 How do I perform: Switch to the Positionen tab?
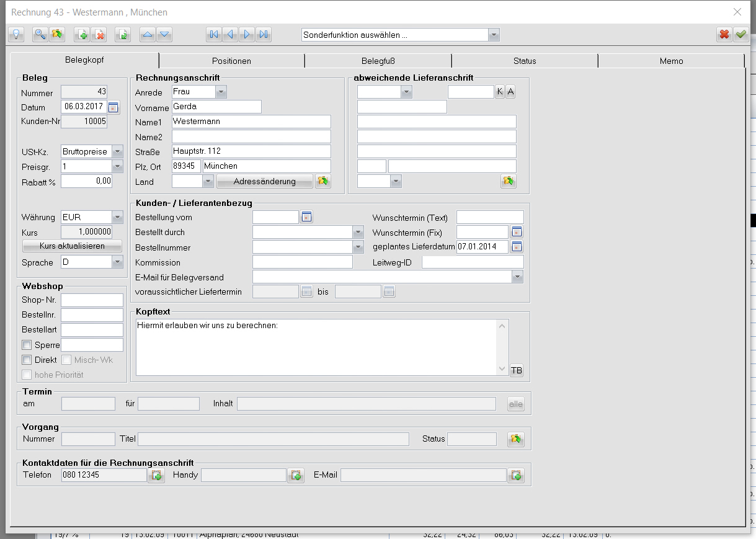(x=231, y=61)
